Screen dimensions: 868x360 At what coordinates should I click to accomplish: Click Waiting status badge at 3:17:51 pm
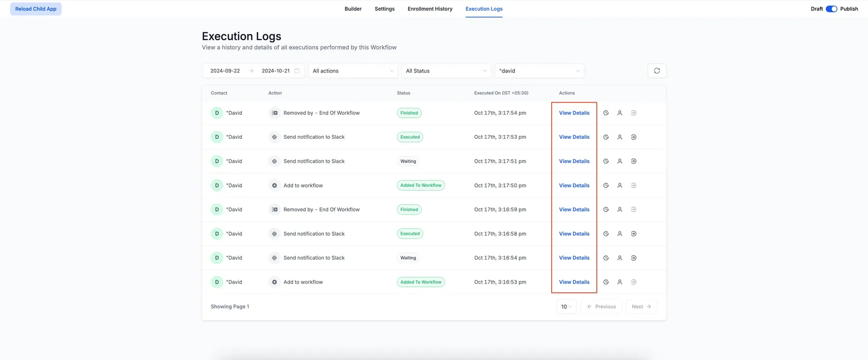(408, 161)
